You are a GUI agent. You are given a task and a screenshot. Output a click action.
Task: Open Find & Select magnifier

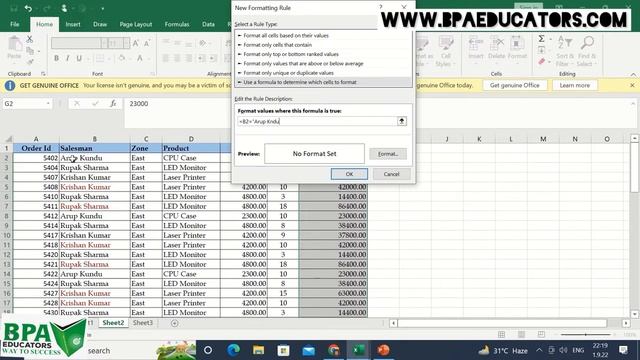click(x=587, y=51)
